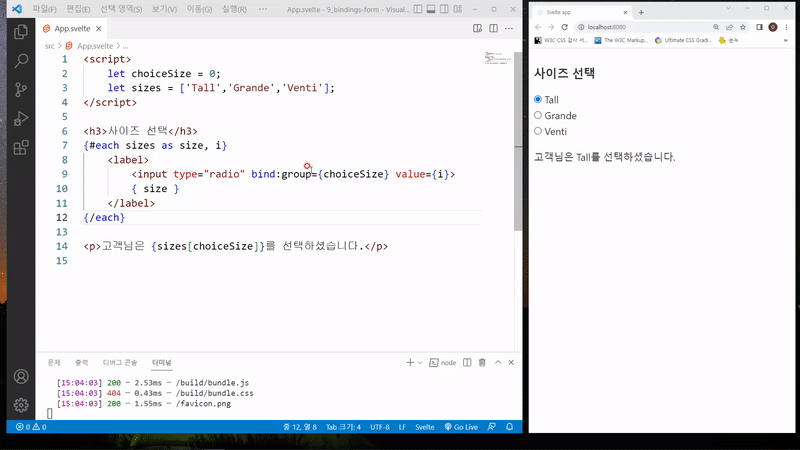Switch to the 출력 panel tab

coord(82,362)
